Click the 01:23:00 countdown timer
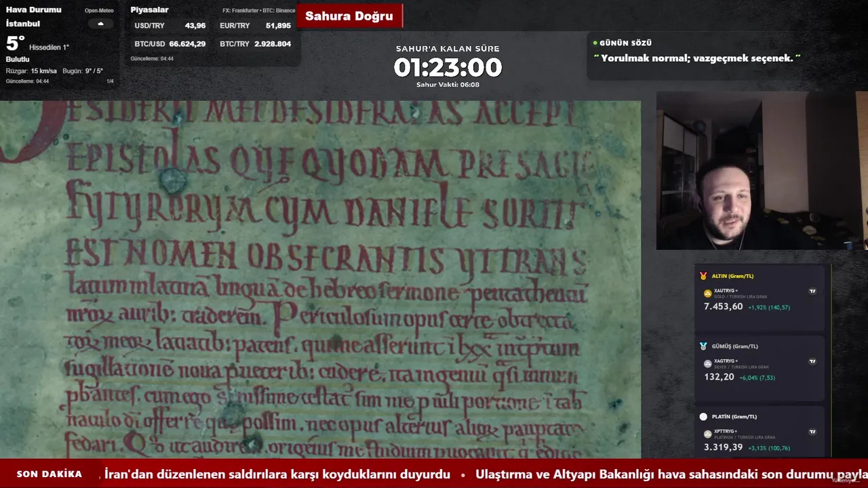 448,68
